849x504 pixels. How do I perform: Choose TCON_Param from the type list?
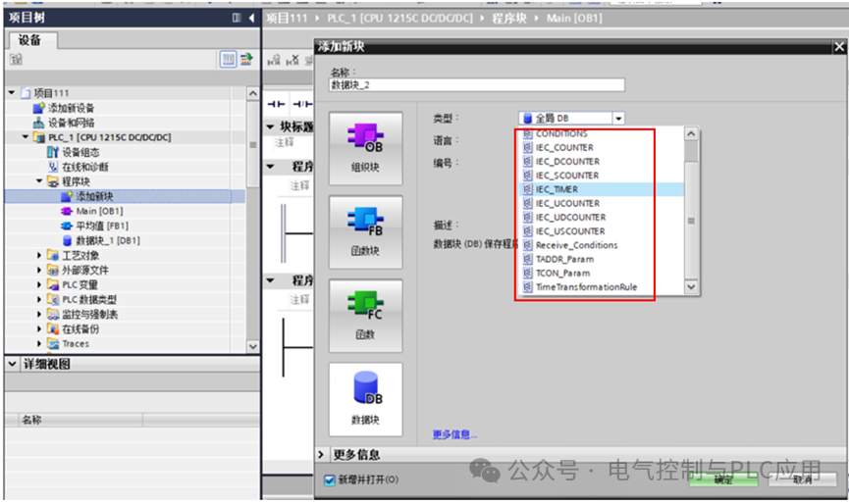[601, 274]
